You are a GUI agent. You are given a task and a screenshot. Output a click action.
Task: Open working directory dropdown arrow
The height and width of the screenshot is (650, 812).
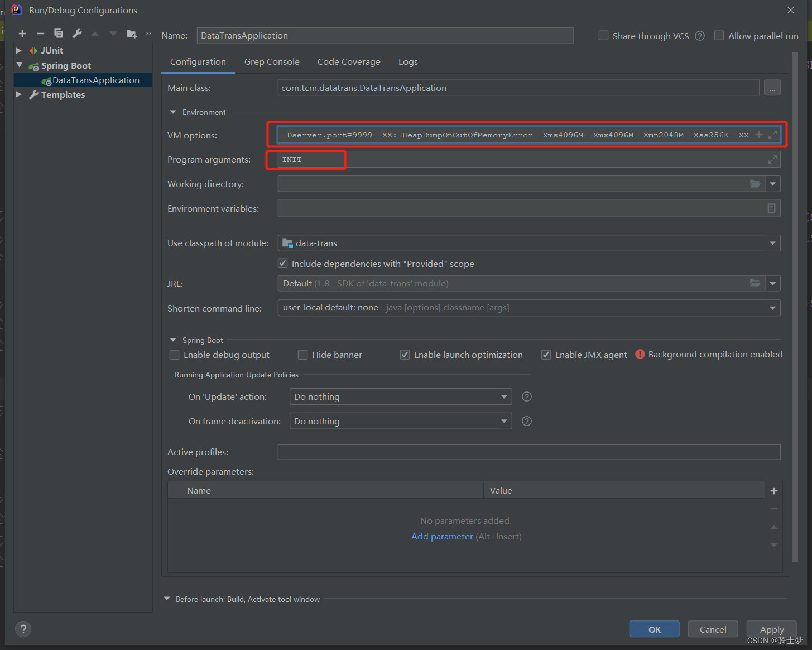(x=773, y=184)
